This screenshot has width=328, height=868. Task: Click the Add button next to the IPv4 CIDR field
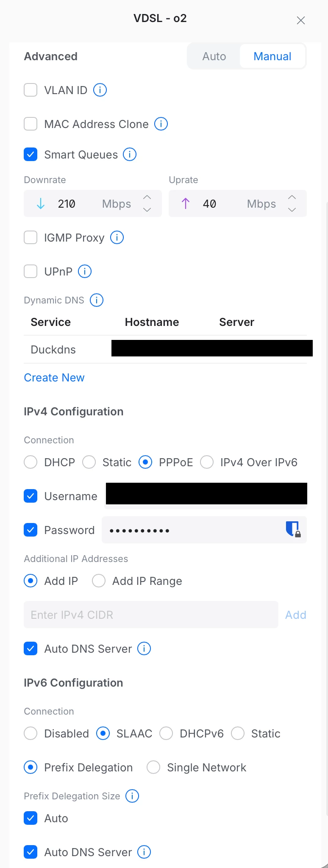(x=295, y=615)
